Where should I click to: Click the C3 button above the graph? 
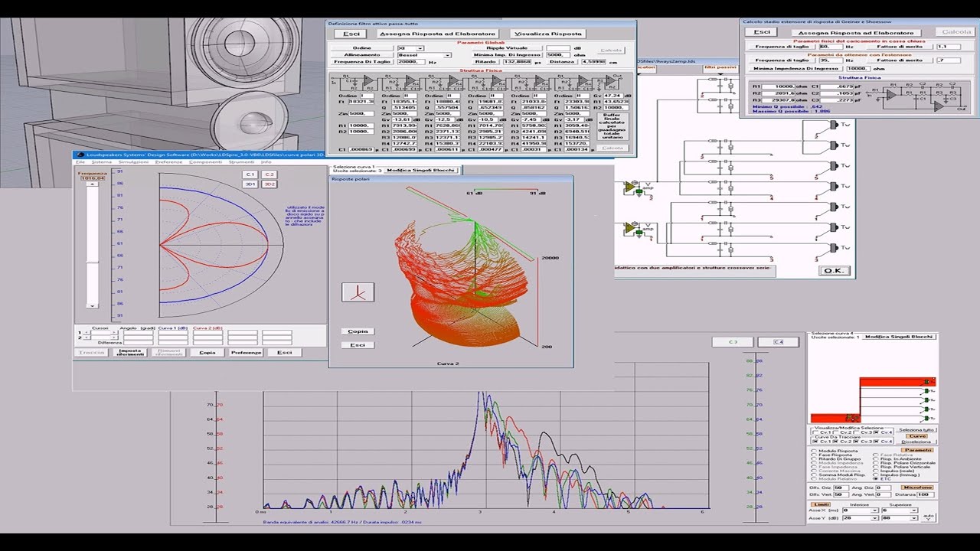733,342
